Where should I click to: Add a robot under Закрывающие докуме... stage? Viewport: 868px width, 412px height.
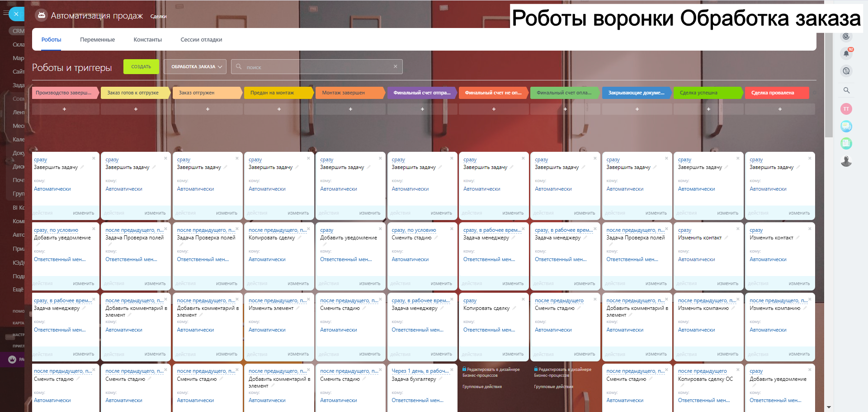coord(637,109)
